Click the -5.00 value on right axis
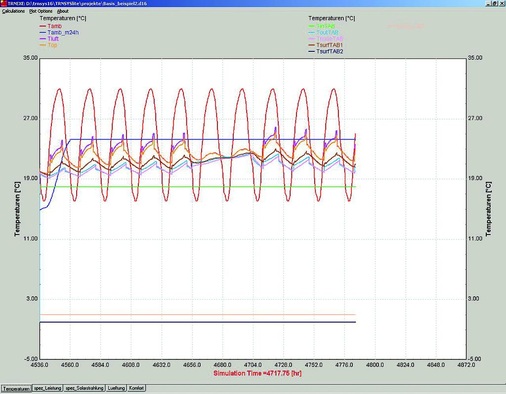This screenshot has height=394, width=506. [x=475, y=359]
